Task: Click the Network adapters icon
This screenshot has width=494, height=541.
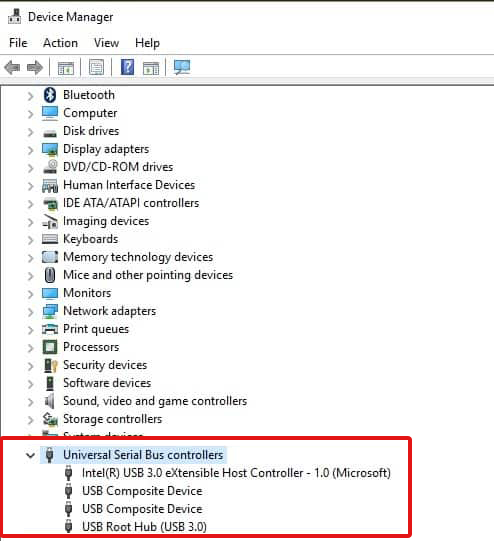Action: (x=50, y=311)
